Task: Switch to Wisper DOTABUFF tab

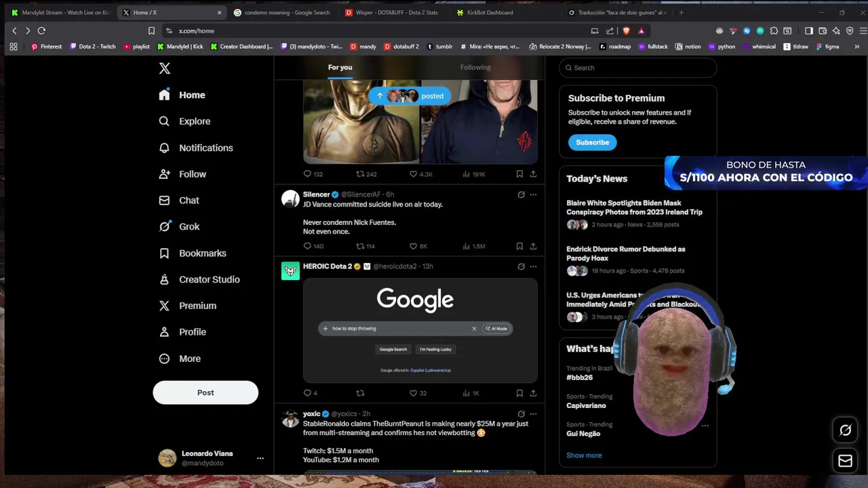Action: (393, 12)
